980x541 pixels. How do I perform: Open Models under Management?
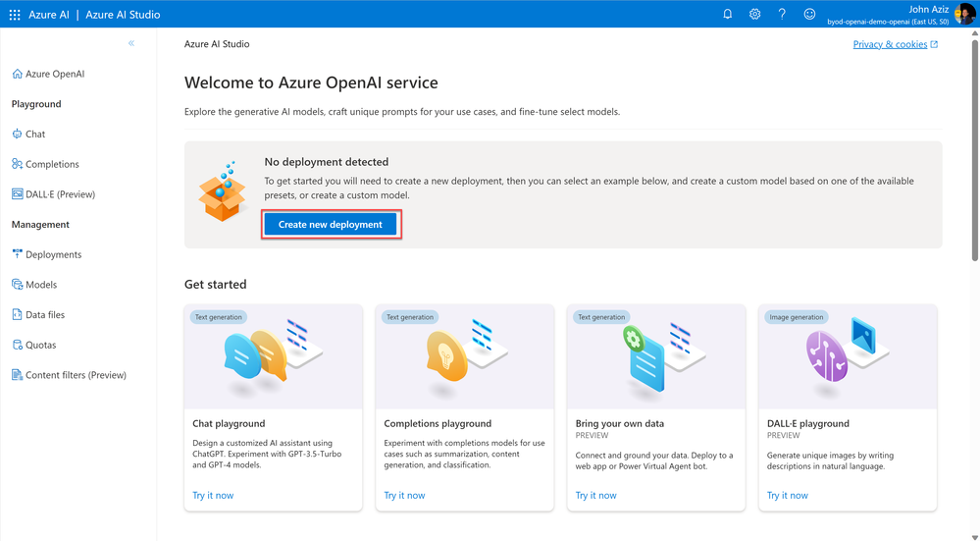(x=41, y=285)
